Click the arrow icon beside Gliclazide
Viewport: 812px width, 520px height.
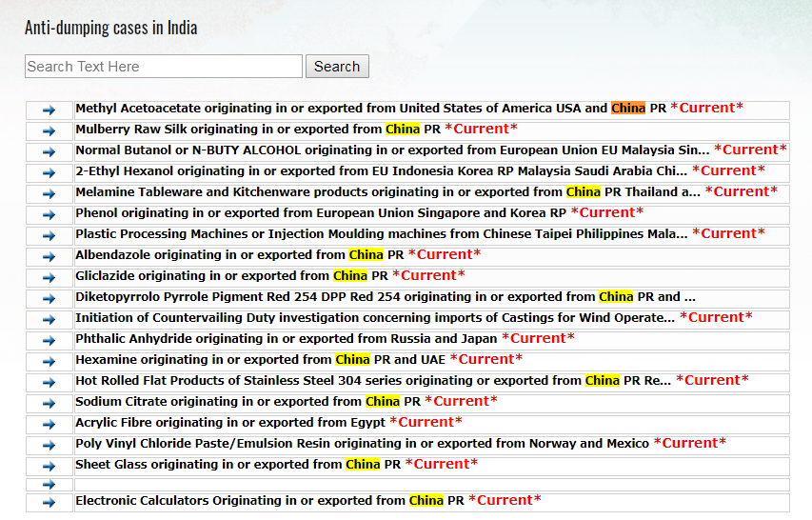pyautogui.click(x=50, y=277)
